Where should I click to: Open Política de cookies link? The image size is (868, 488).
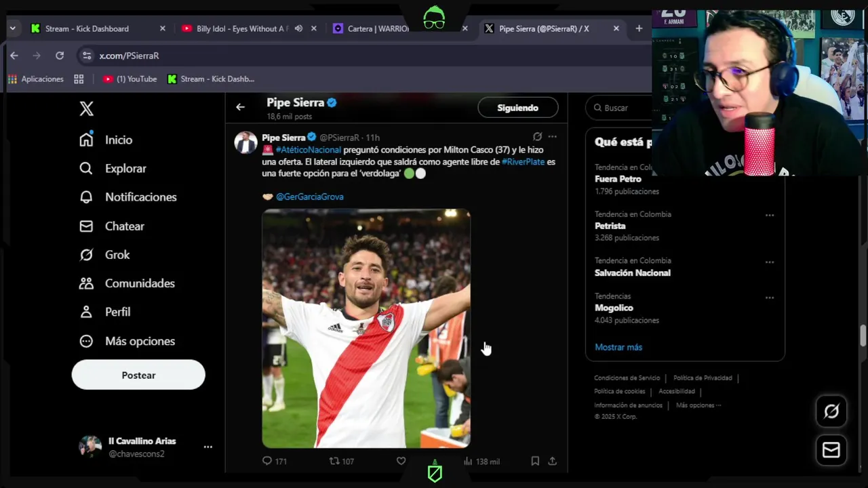point(620,392)
